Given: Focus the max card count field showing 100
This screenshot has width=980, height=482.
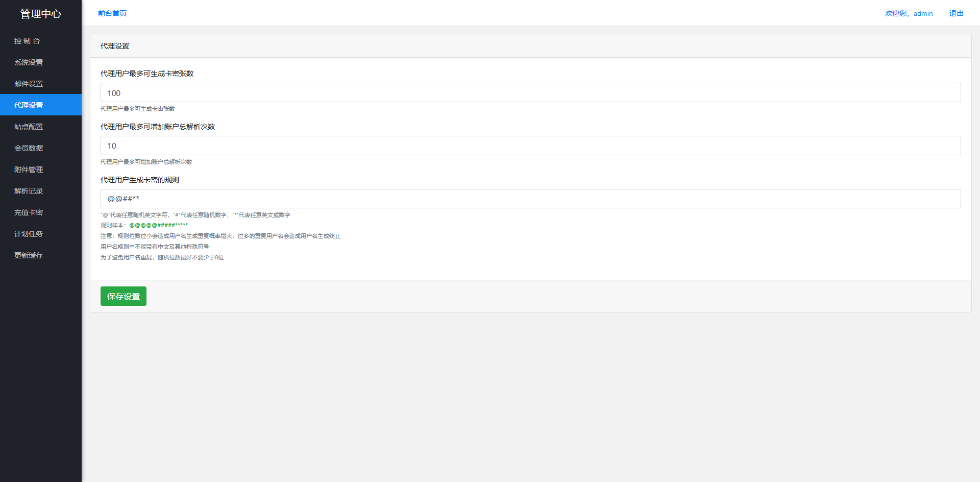Looking at the screenshot, I should [530, 93].
